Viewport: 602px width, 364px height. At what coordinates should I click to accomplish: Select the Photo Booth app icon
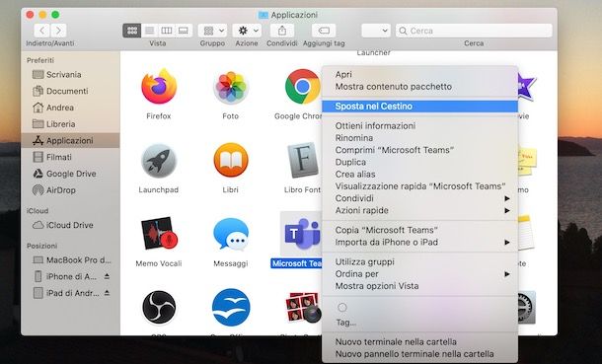point(303,307)
